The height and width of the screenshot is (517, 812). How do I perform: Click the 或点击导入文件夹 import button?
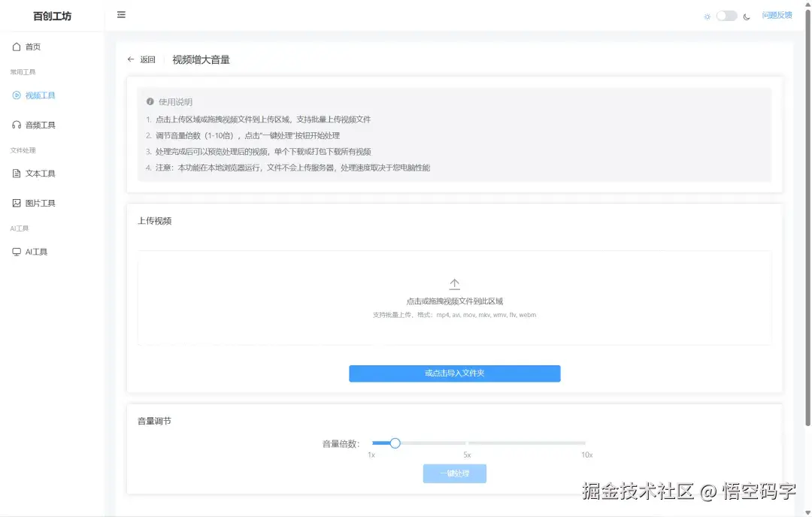454,373
